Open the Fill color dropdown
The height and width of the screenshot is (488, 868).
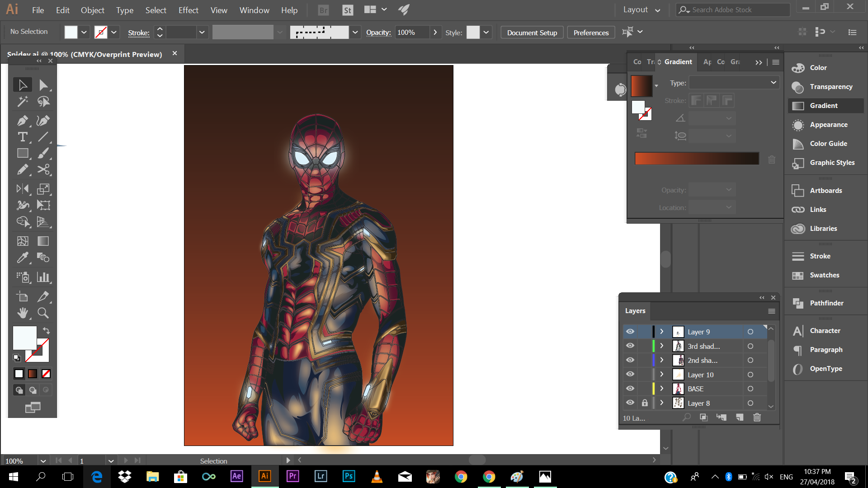click(x=84, y=32)
